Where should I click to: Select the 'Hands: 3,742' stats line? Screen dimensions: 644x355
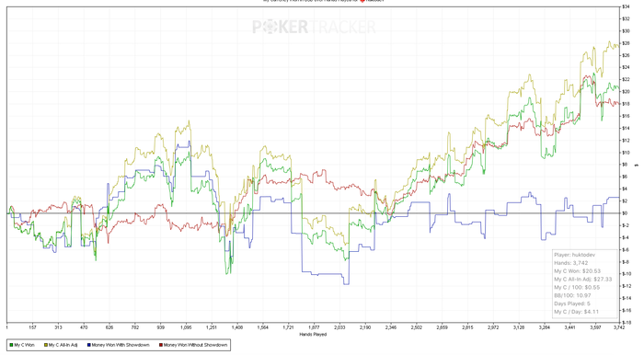point(571,263)
